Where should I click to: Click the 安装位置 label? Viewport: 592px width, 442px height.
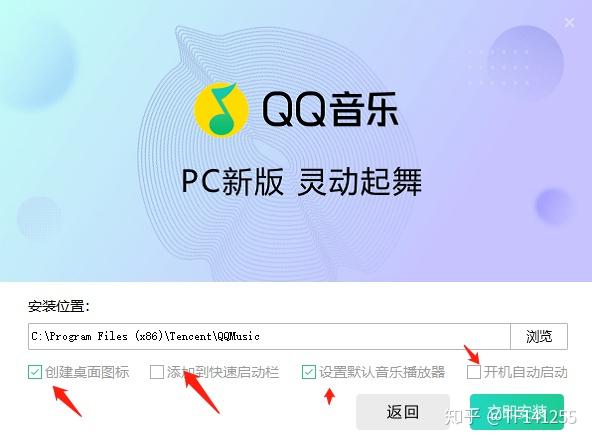[x=59, y=306]
